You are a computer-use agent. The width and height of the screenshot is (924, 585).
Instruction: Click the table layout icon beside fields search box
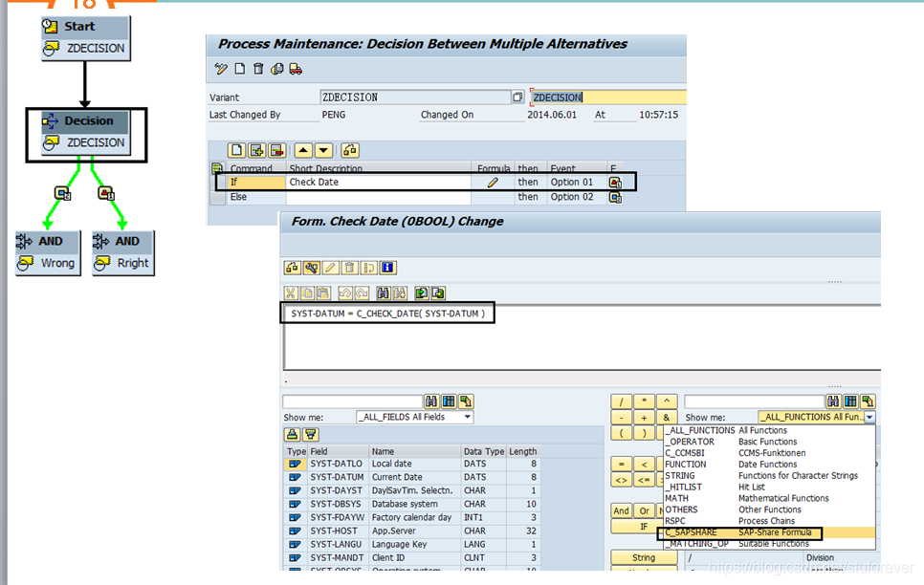(449, 401)
